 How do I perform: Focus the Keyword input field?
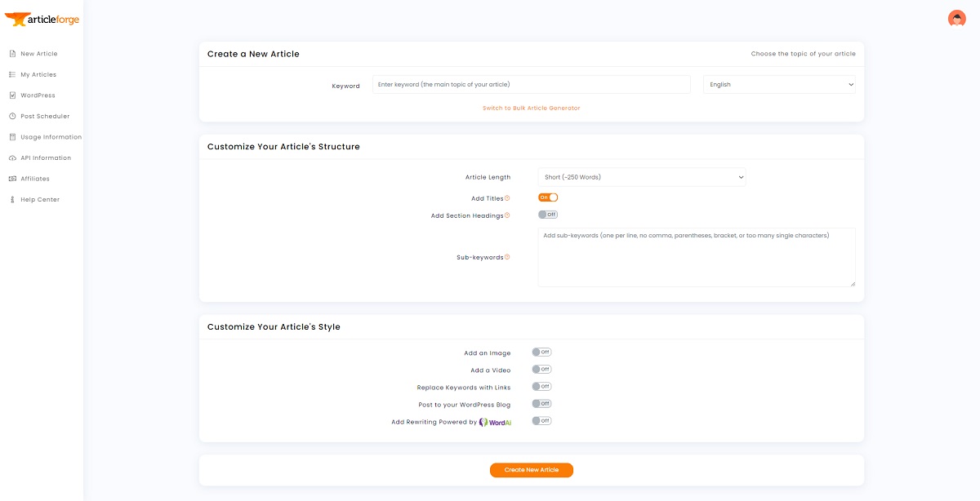coord(532,85)
